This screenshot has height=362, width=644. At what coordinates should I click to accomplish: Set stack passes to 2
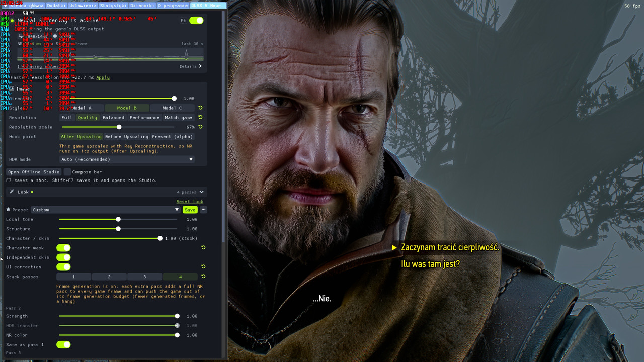109,277
